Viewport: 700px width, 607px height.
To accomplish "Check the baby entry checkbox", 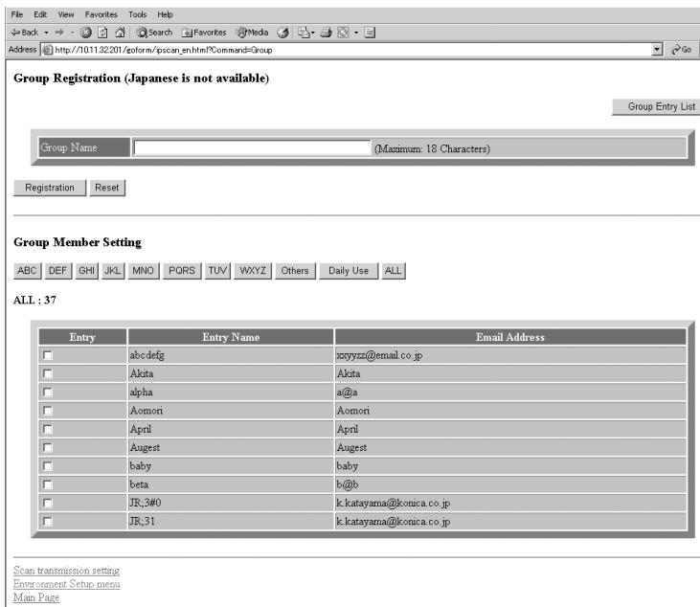I will point(47,466).
